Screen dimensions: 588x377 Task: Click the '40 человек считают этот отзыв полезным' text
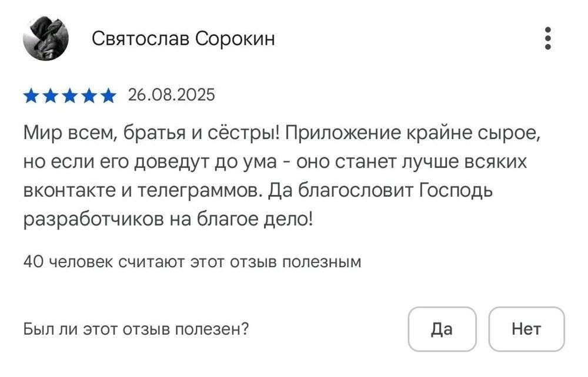pos(192,261)
